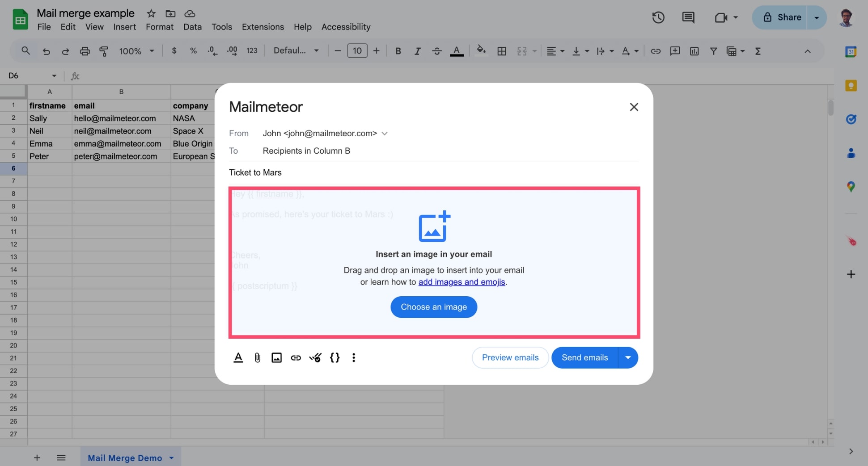This screenshot has width=868, height=466.
Task: Toggle strikethrough formatting
Action: [436, 51]
